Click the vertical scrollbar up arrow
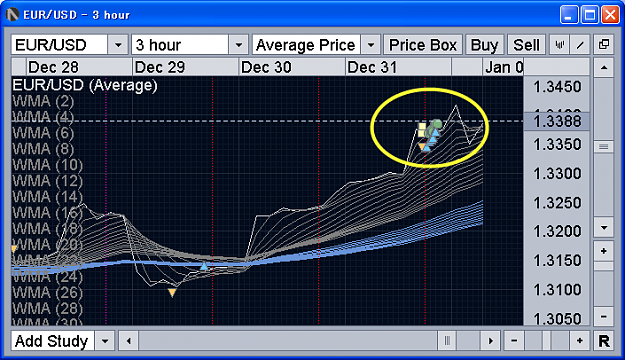 click(x=603, y=68)
